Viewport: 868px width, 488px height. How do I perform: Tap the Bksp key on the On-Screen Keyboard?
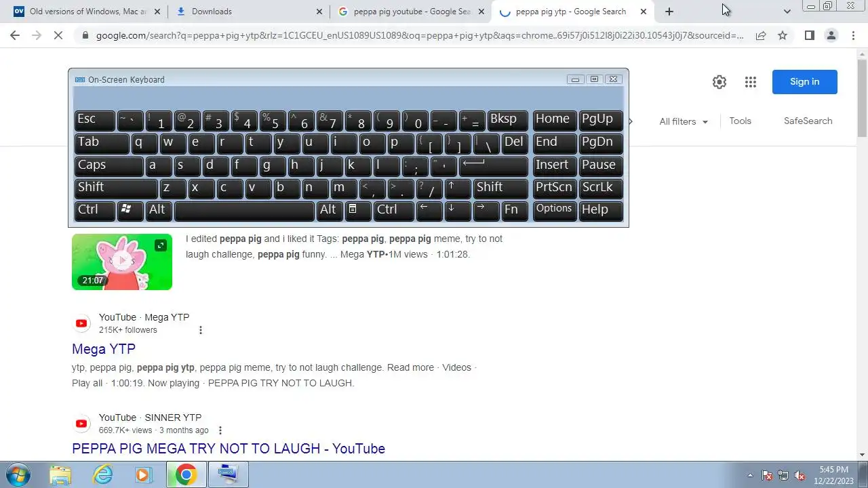[507, 121]
